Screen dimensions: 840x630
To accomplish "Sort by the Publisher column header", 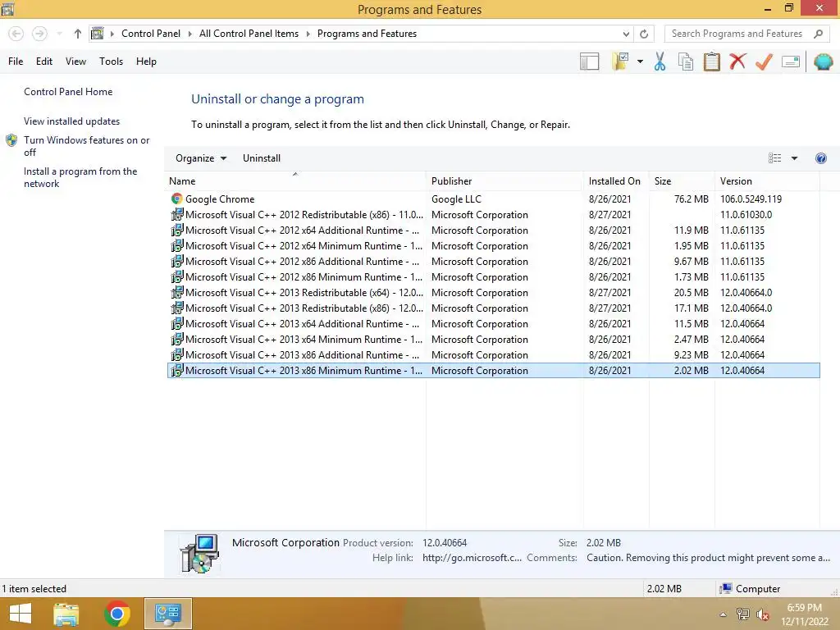I will tap(504, 181).
